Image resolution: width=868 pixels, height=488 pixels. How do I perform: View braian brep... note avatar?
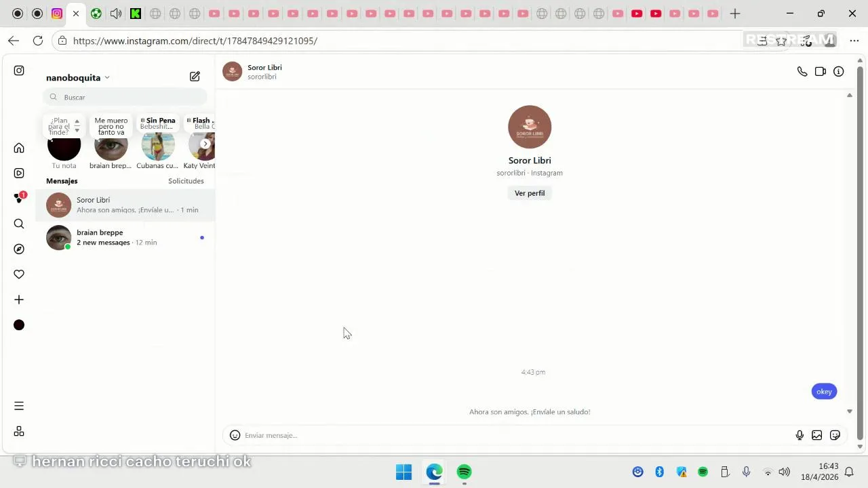(x=111, y=145)
